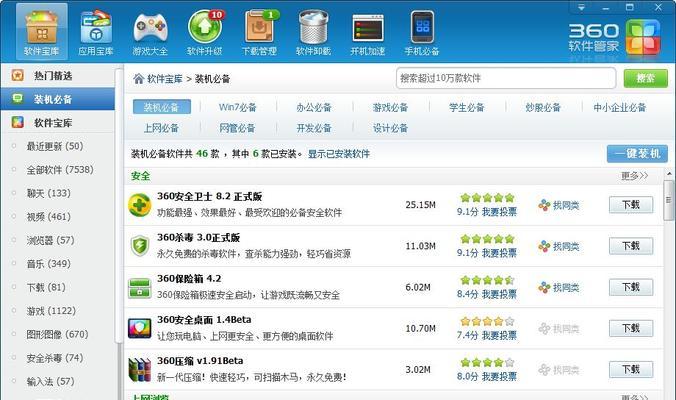Click the software list scrollbar thumb
Image resolution: width=676 pixels, height=400 pixels.
669,200
